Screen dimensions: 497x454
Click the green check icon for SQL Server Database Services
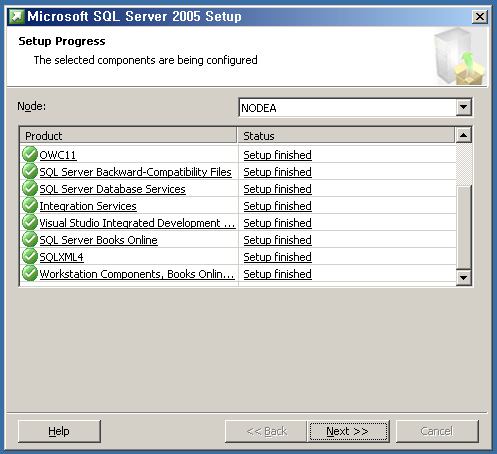30,188
